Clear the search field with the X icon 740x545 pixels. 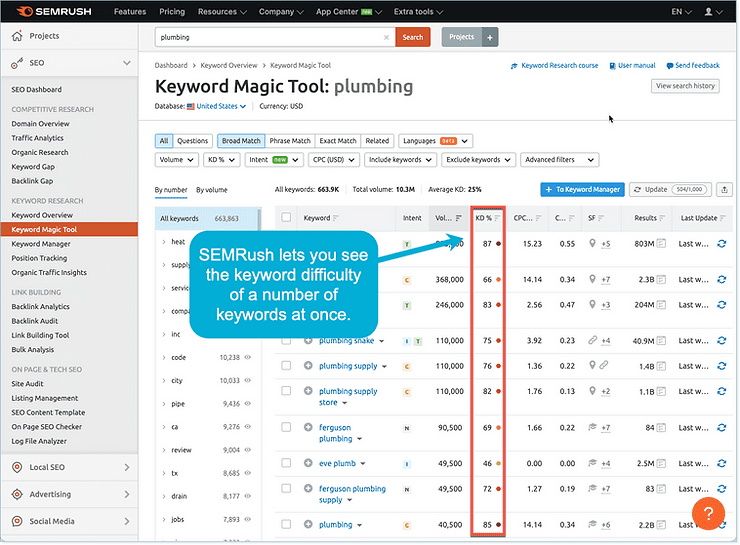tap(386, 37)
